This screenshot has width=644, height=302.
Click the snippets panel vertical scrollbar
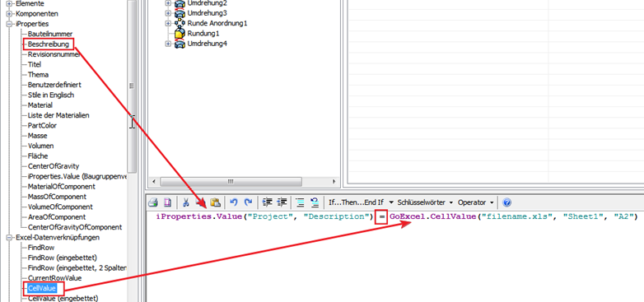click(x=132, y=86)
